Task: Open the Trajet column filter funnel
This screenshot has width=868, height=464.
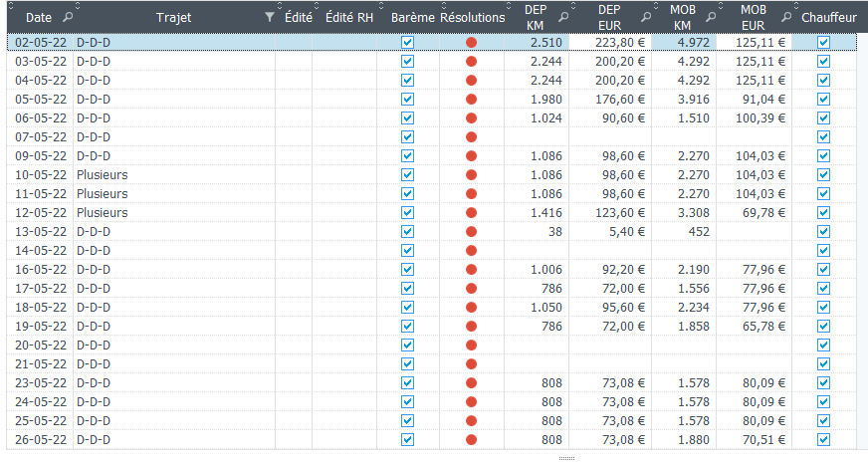Action: point(268,18)
